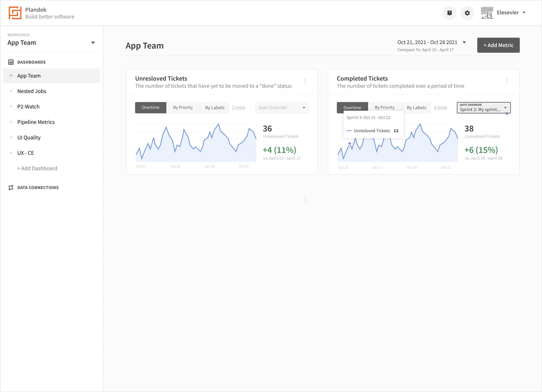
Task: Expand the Elesevier account dropdown arrow
Action: pos(524,13)
